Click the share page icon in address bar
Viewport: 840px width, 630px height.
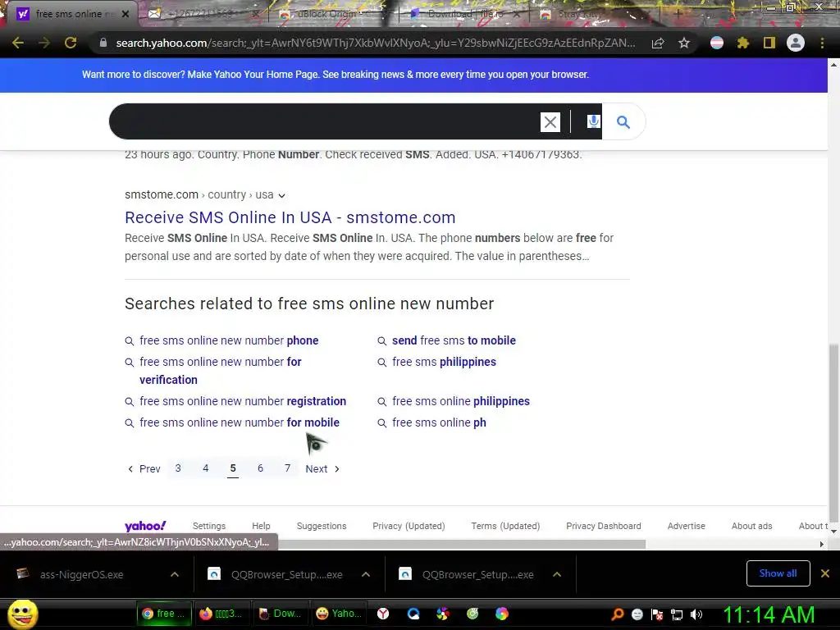pyautogui.click(x=658, y=43)
